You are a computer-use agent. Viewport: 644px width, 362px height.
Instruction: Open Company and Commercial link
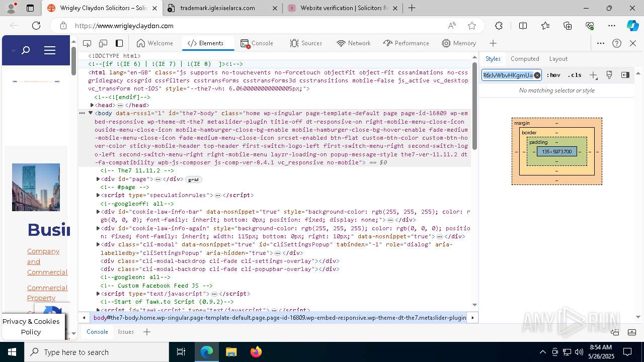click(x=47, y=261)
